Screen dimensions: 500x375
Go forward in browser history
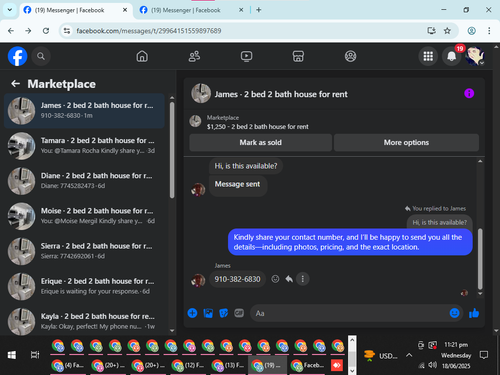click(x=28, y=31)
